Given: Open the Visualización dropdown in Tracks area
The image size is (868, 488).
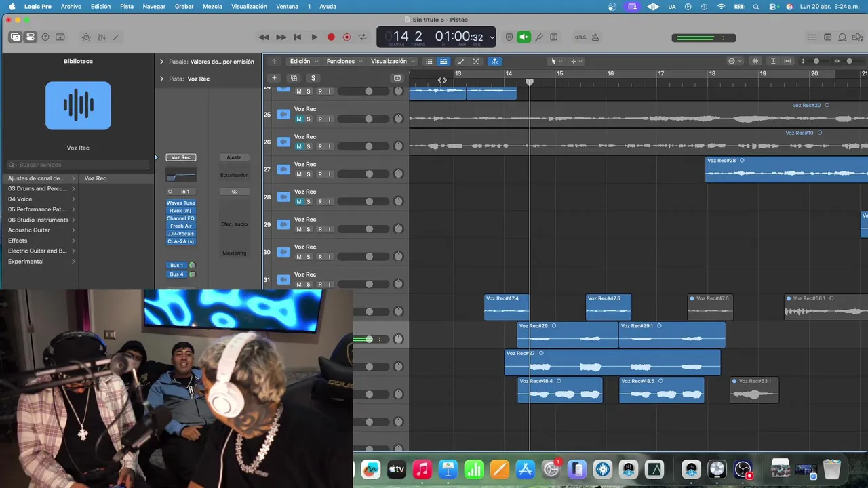Looking at the screenshot, I should point(393,61).
